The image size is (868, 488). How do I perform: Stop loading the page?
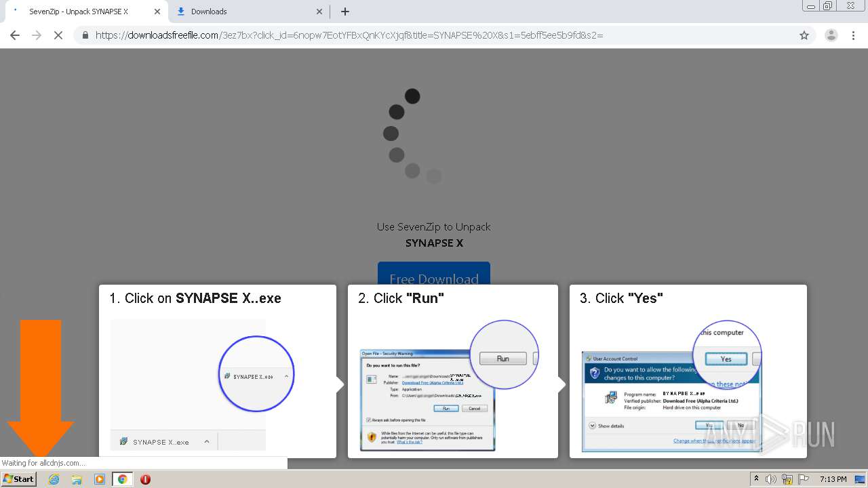pos(58,35)
